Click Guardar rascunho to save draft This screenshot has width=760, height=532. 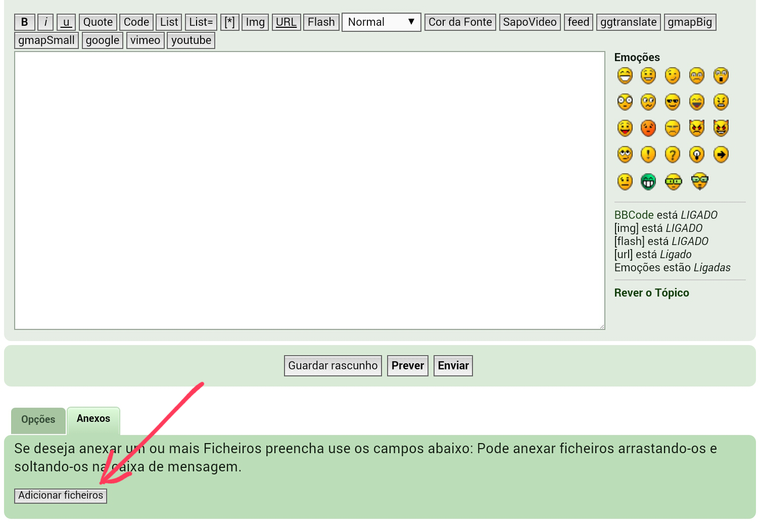click(333, 366)
